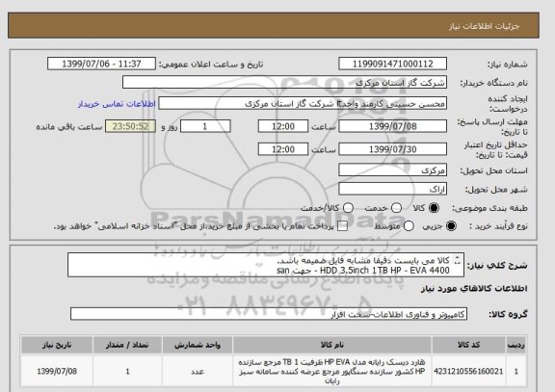Click the delivery city field اراک
555x392 pixels.
tap(392, 189)
